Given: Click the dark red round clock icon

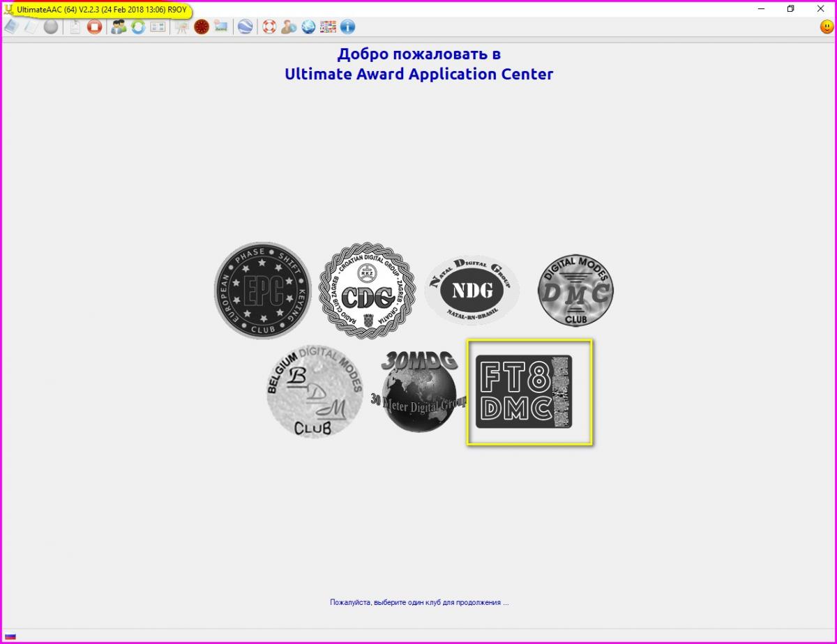Looking at the screenshot, I should pyautogui.click(x=202, y=27).
